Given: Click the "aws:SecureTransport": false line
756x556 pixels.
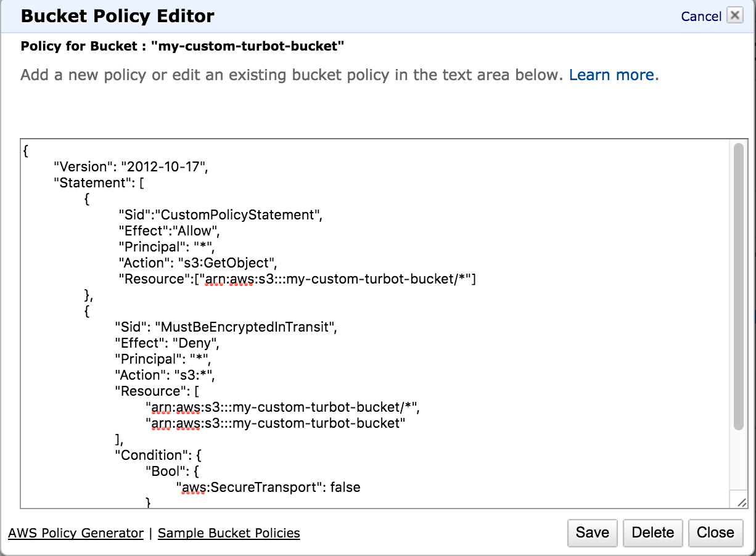Looking at the screenshot, I should pos(268,488).
